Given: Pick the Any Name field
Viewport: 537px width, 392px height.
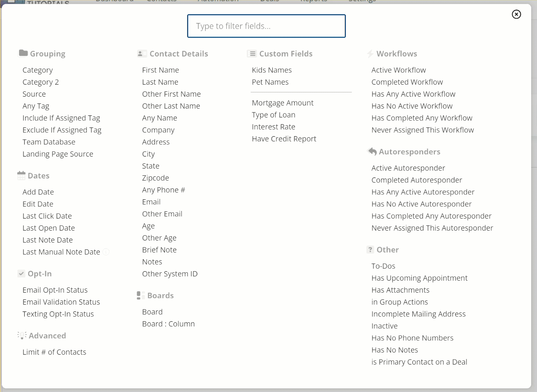Looking at the screenshot, I should (x=160, y=118).
